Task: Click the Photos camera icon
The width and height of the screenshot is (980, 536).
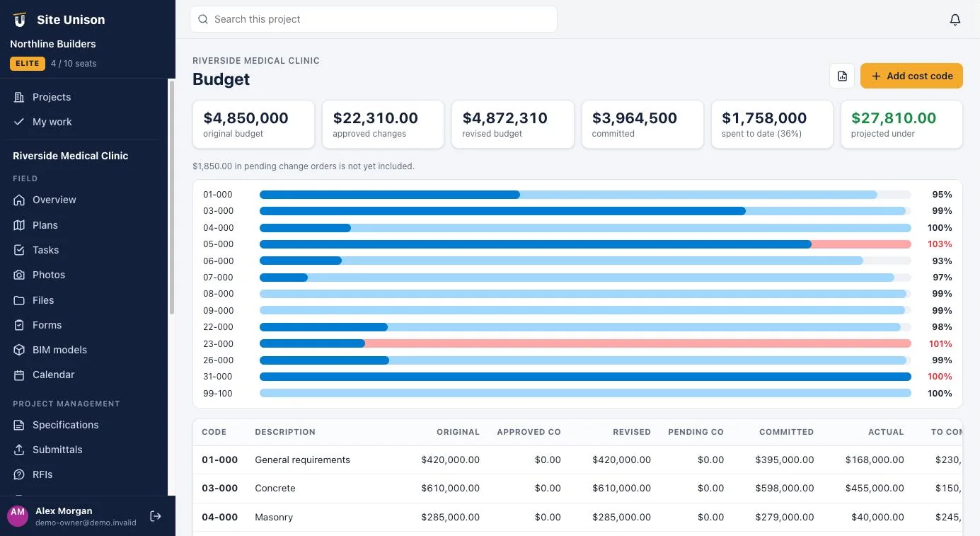Action: click(19, 275)
